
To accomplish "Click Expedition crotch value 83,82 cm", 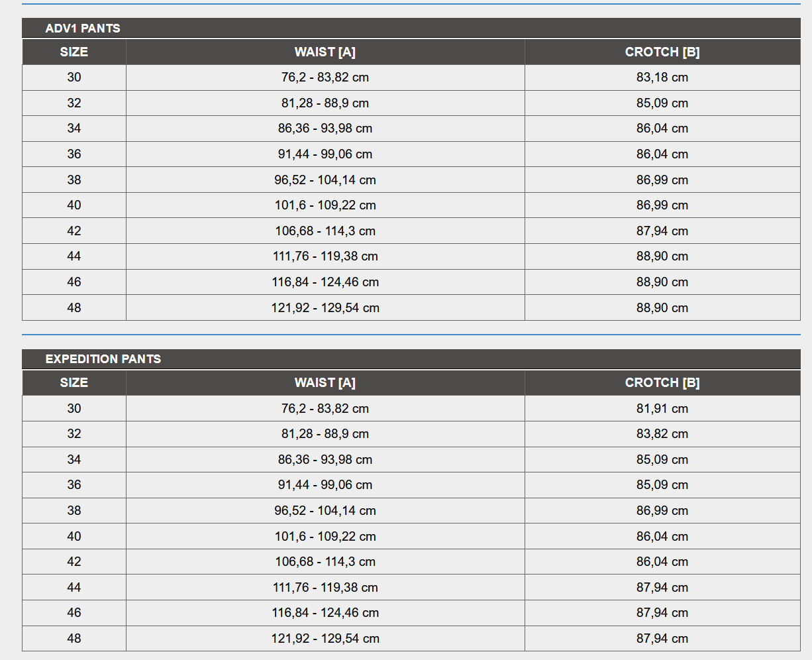I will [x=662, y=433].
